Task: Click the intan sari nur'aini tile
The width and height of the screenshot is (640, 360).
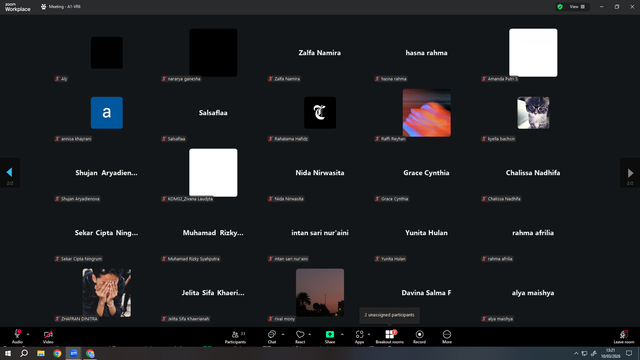Action: click(x=320, y=233)
